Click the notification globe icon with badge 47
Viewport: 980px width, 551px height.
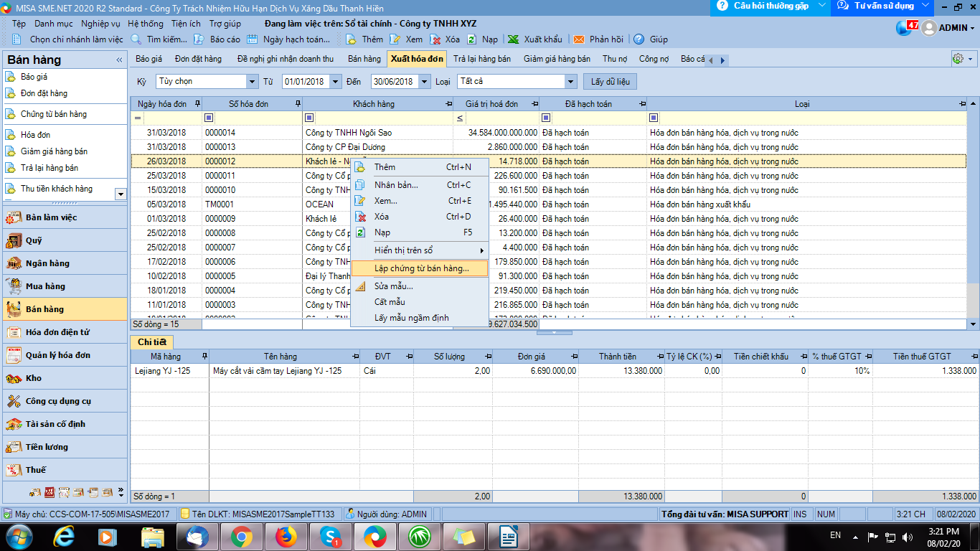pos(907,27)
